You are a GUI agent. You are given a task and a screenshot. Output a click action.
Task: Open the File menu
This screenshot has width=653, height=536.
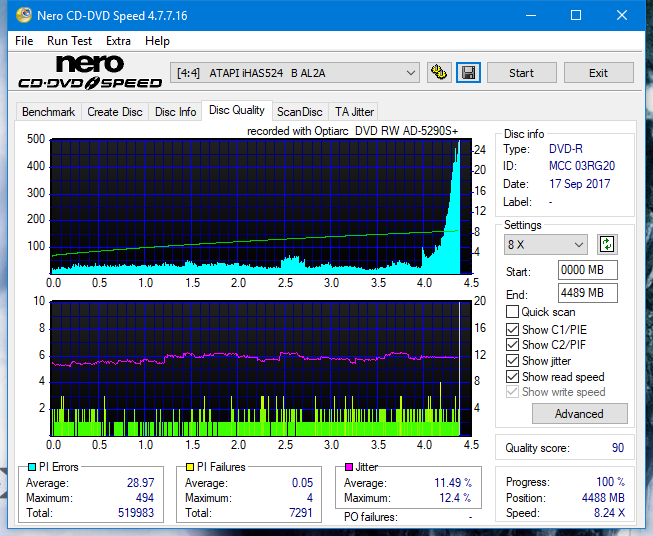tap(24, 41)
